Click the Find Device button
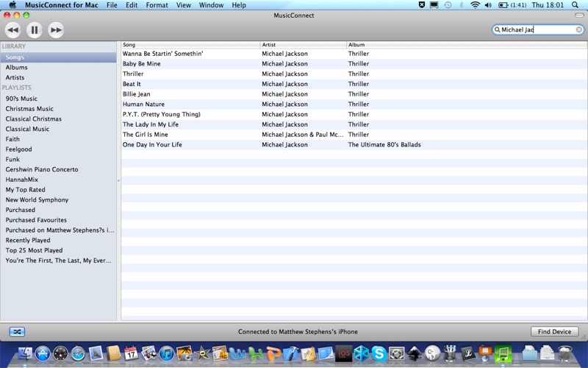Viewport: 588px width, 368px height. 555,332
